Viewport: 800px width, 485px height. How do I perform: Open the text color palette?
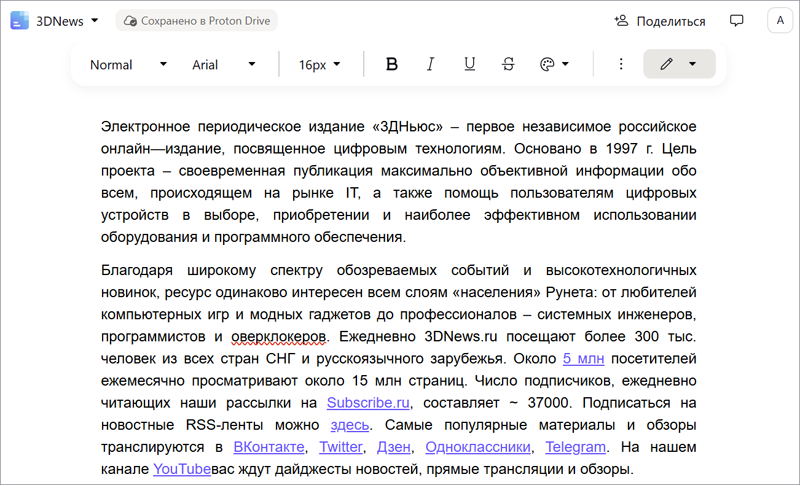coord(553,64)
